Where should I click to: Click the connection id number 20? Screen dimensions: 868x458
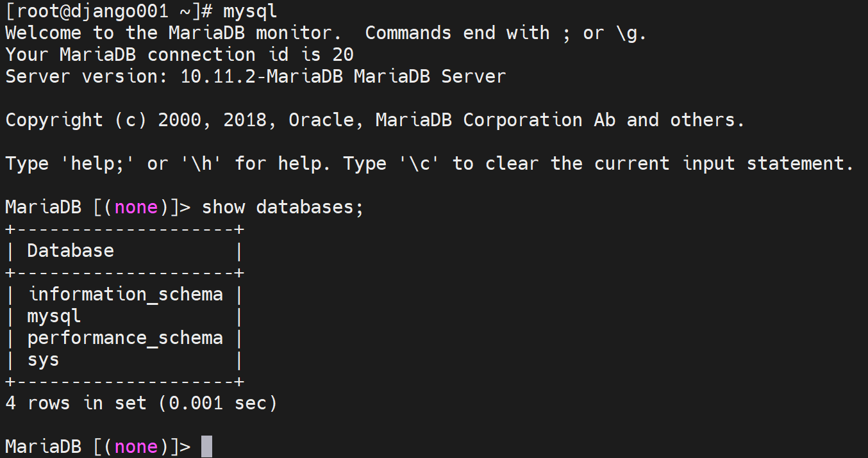coord(342,55)
